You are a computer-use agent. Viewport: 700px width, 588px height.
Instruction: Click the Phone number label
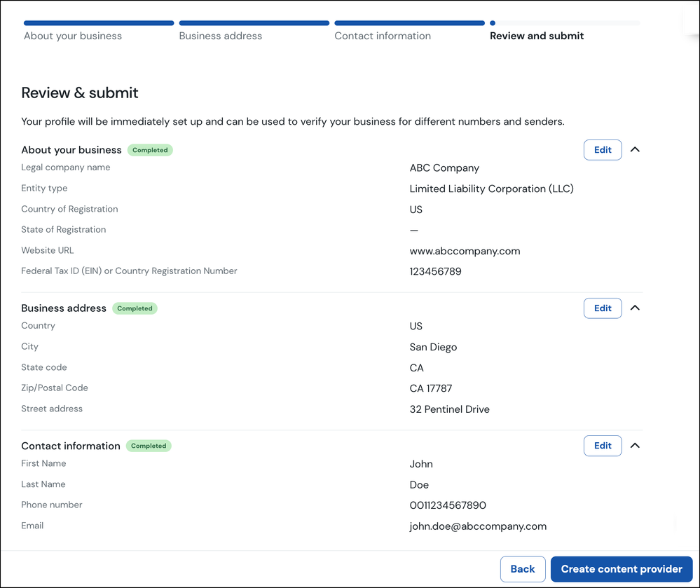click(52, 505)
